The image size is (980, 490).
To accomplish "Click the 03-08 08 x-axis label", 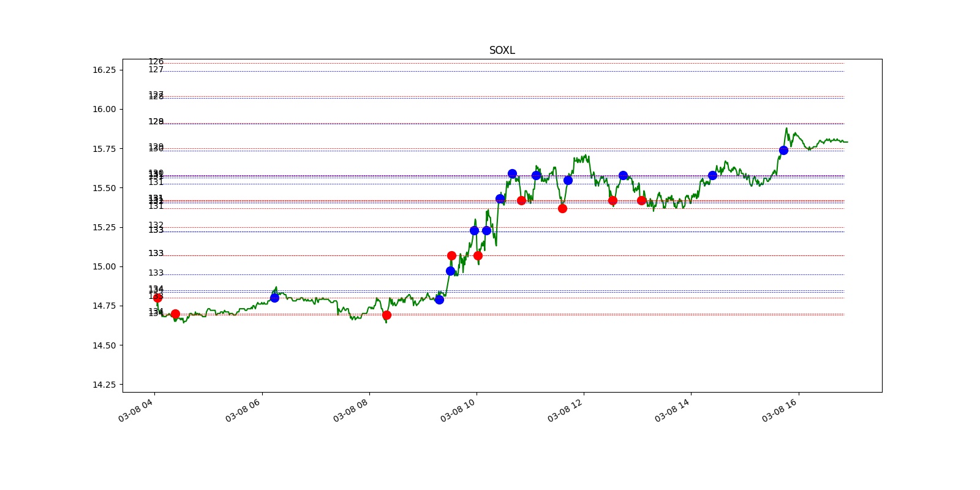I will click(x=351, y=410).
